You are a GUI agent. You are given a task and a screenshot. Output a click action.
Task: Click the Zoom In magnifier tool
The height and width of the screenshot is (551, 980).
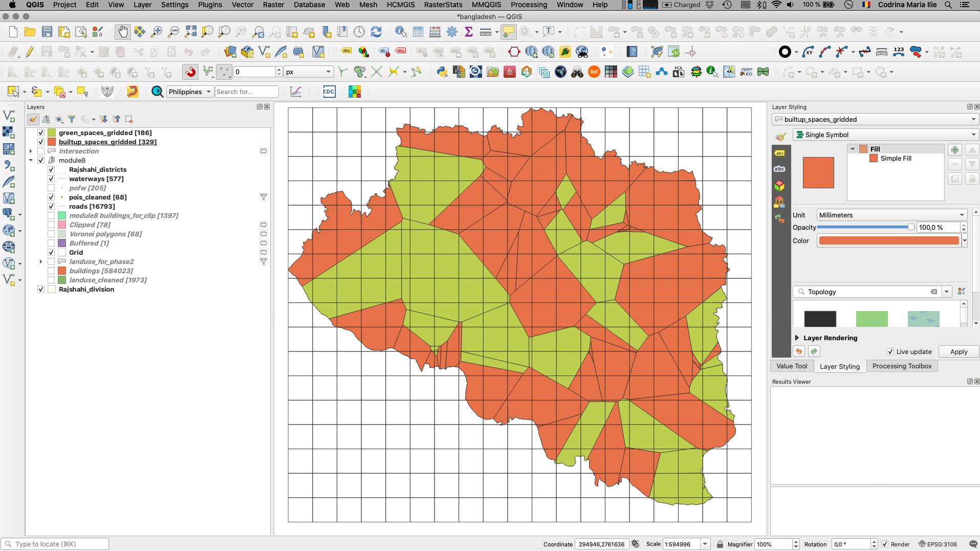pos(157,32)
